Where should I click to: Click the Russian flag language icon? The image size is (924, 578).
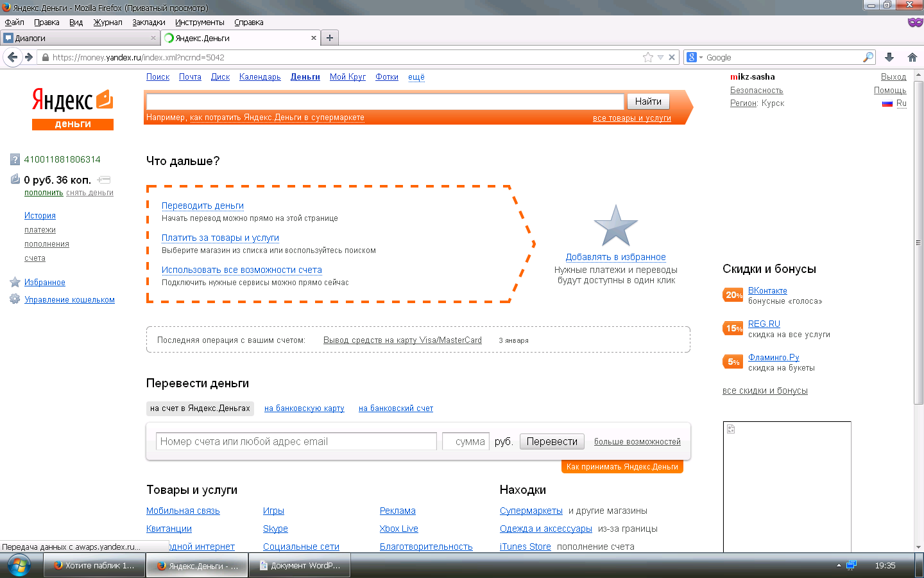click(x=887, y=103)
